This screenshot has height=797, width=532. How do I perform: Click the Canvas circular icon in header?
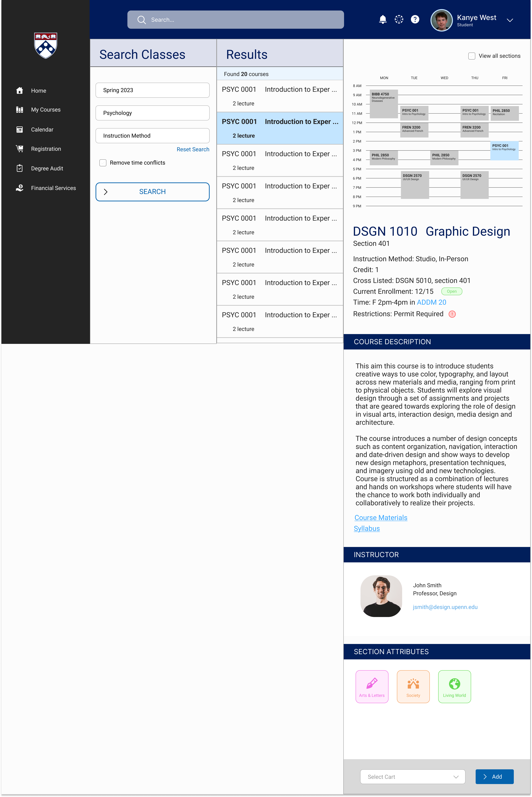click(x=399, y=19)
